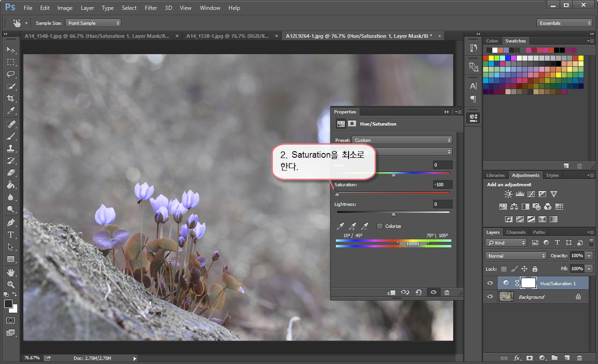Select the Horizontal Type tool

(11, 235)
